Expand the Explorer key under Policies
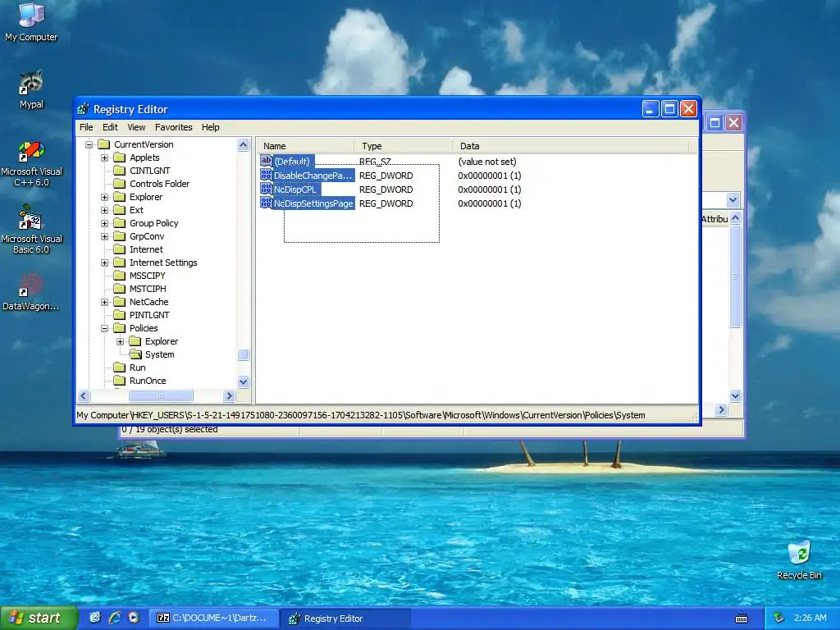This screenshot has width=840, height=630. [x=121, y=341]
